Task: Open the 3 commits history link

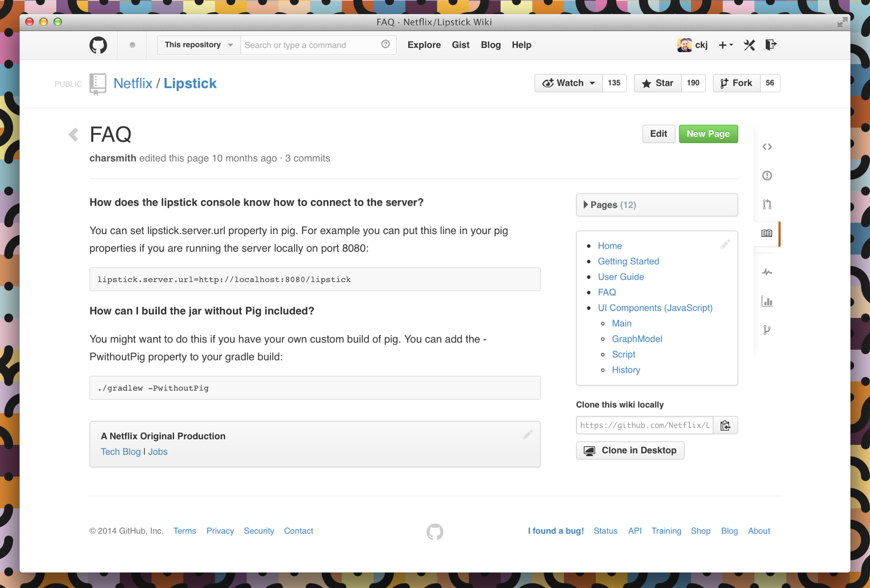Action: point(307,158)
